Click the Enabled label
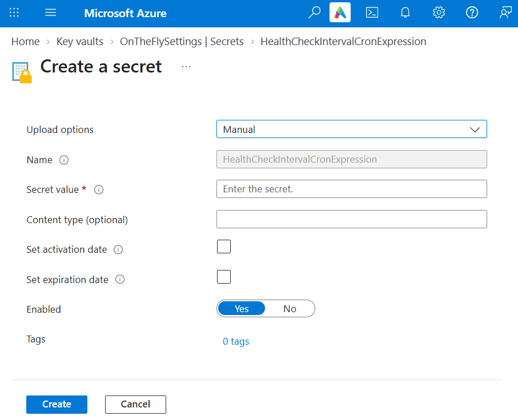518x420 pixels. 43,309
